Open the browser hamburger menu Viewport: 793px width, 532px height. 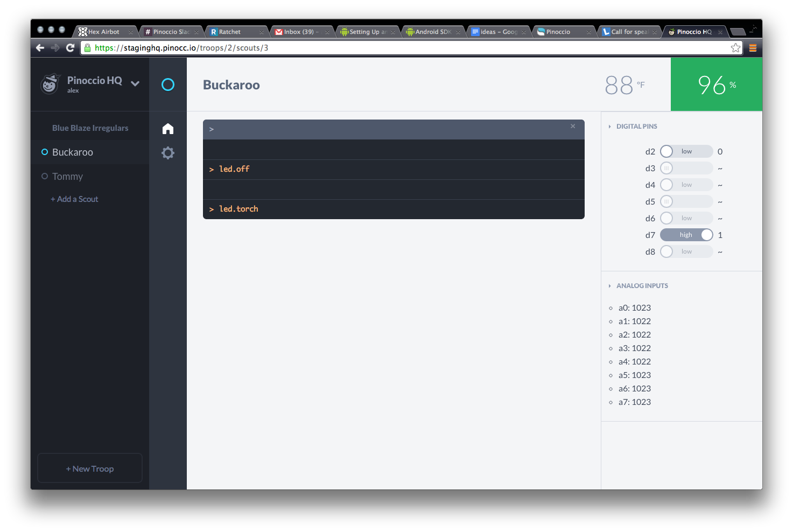click(753, 48)
